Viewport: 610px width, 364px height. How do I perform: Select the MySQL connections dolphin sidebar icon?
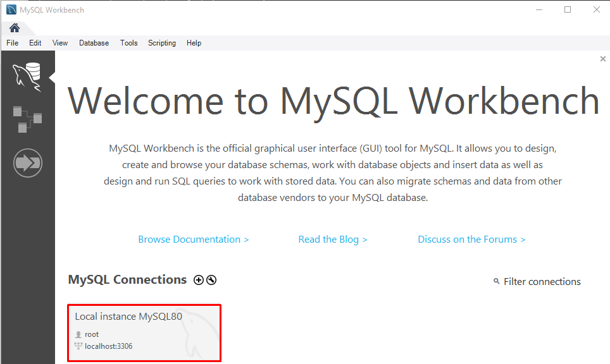tap(27, 77)
